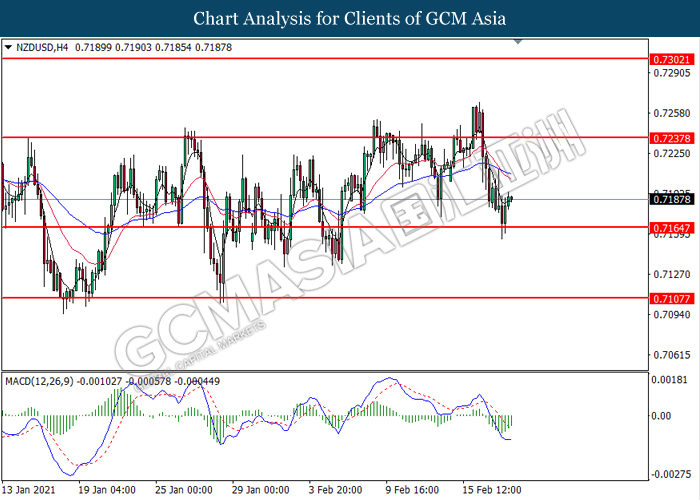Screen dimensions: 700x500
Task: Click the 0.71270 price scale value
Action: coord(671,274)
